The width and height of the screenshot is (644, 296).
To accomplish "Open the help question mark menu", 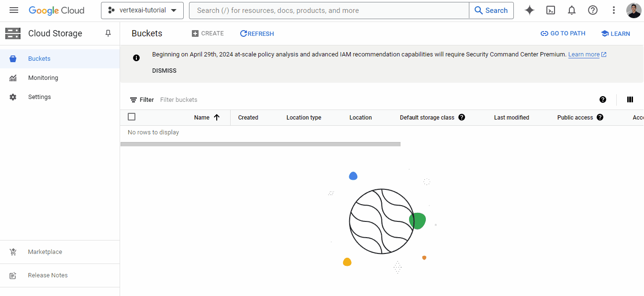I will [x=593, y=10].
